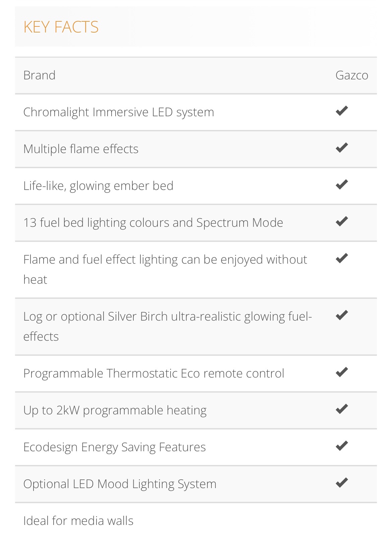Click checkmark icon beside Multiple flame effects
The height and width of the screenshot is (538, 392).
pyautogui.click(x=342, y=148)
